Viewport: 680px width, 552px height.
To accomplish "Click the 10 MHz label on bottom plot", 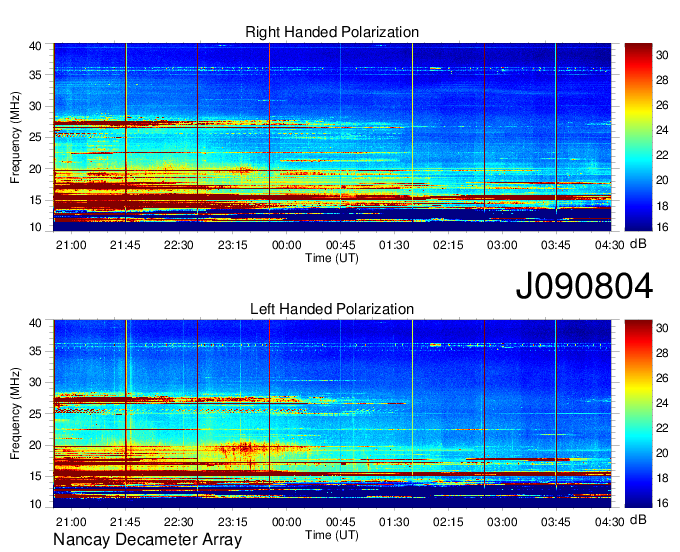I will click(35, 504).
